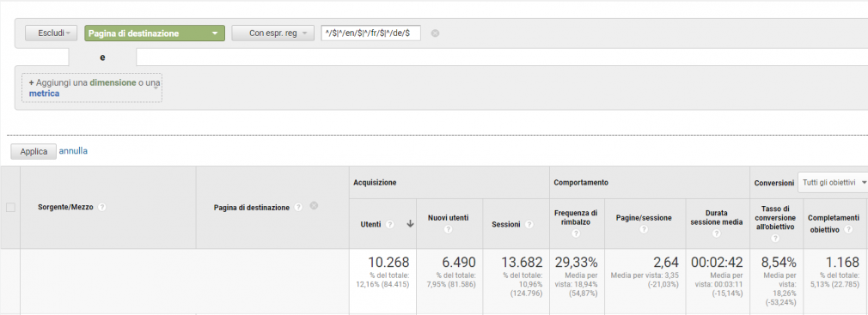This screenshot has height=315, width=868.
Task: Sort by Utenti column header
Action: (371, 224)
